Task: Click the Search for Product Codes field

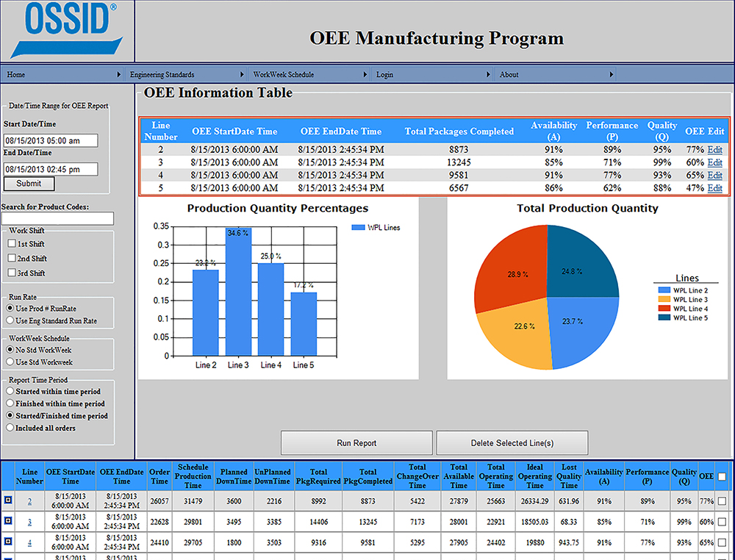Action: 57,218
